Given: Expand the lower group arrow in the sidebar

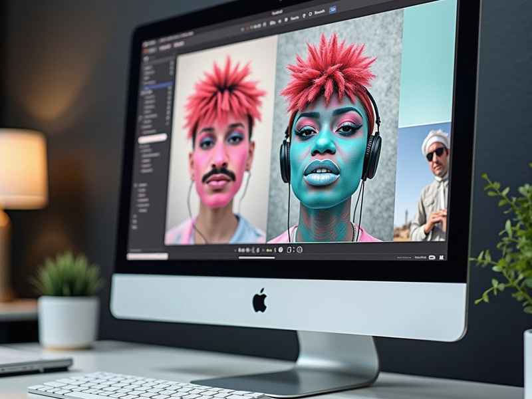Looking at the screenshot, I should pyautogui.click(x=136, y=186).
